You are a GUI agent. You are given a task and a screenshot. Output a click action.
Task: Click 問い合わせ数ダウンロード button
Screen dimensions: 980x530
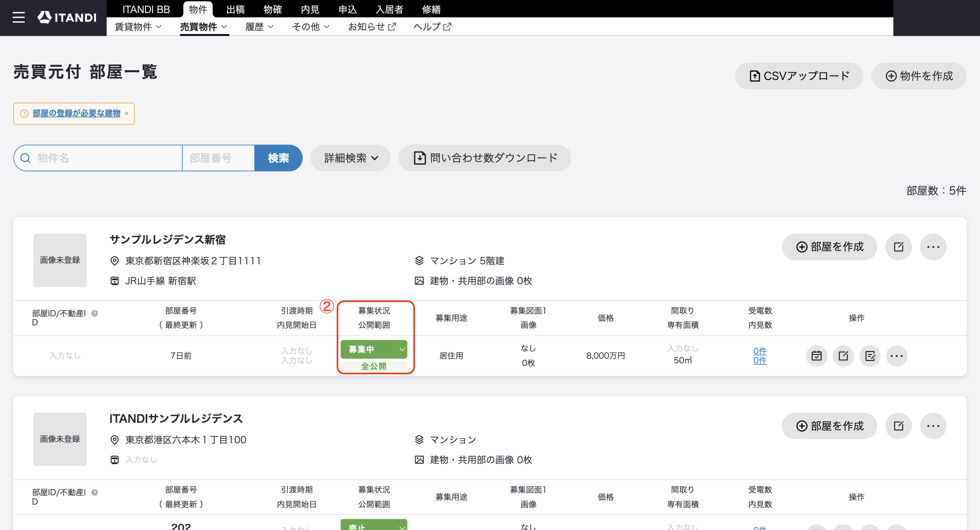coord(485,158)
